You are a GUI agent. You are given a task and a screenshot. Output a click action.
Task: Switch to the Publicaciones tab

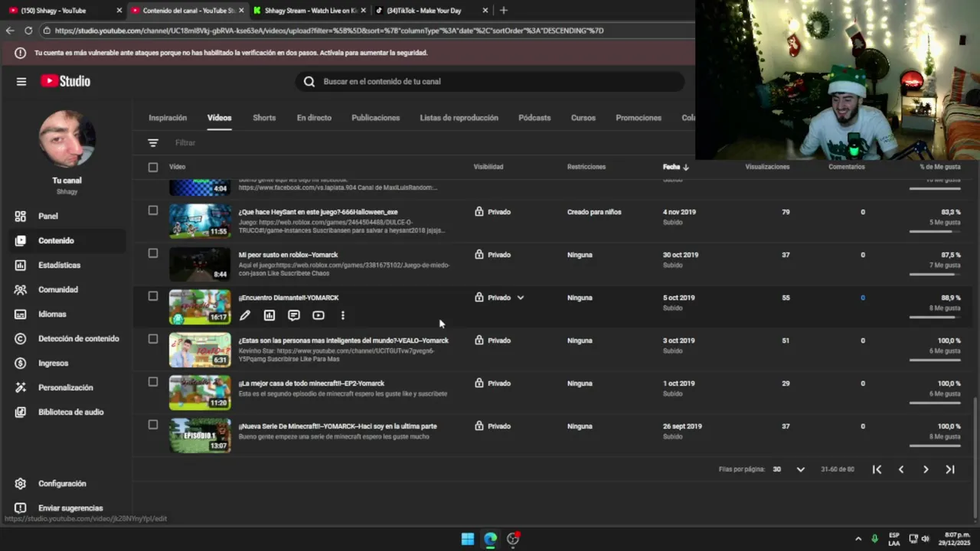pos(375,118)
